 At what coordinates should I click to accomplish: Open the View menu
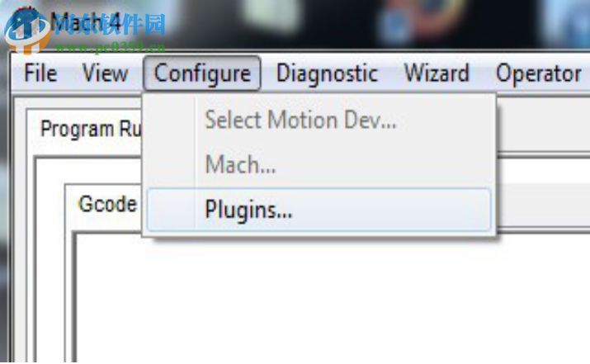[x=105, y=73]
